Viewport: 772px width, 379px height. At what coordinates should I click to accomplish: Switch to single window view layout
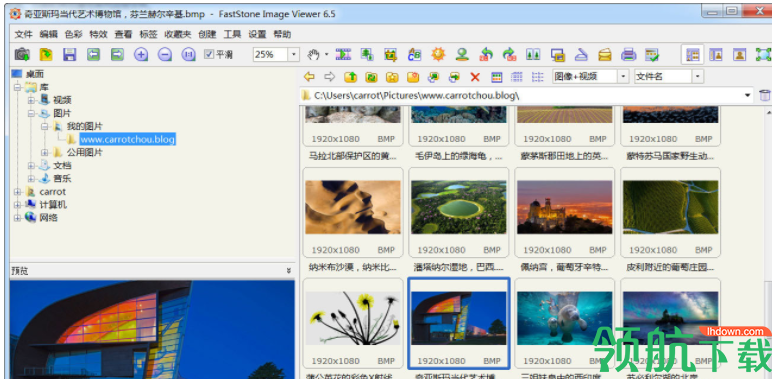(x=739, y=54)
